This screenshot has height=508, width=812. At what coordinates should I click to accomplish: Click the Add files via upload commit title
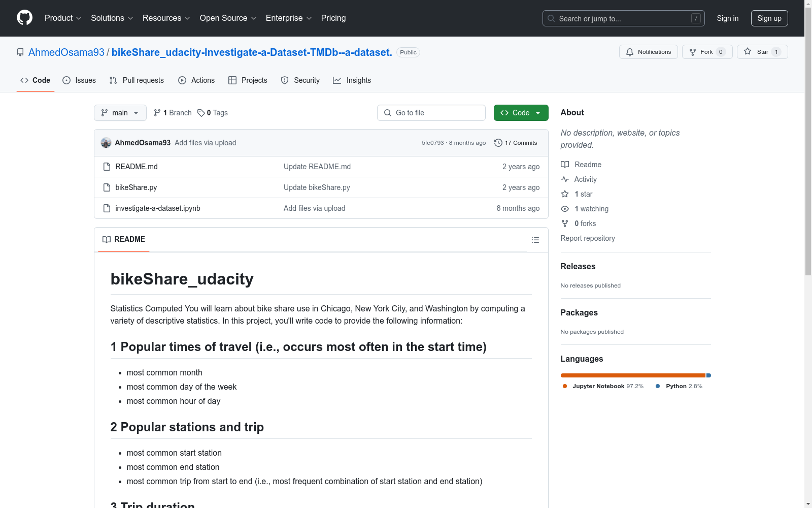coord(206,143)
